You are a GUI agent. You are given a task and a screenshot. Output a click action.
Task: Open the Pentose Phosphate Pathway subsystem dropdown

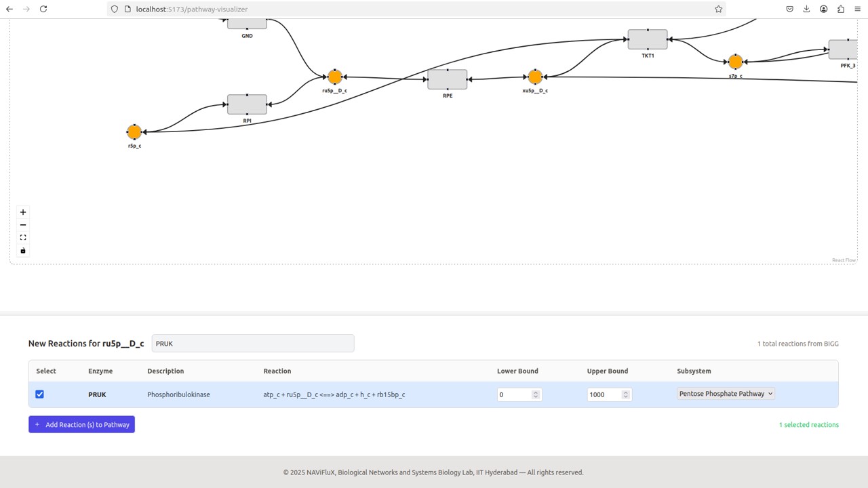click(x=726, y=394)
